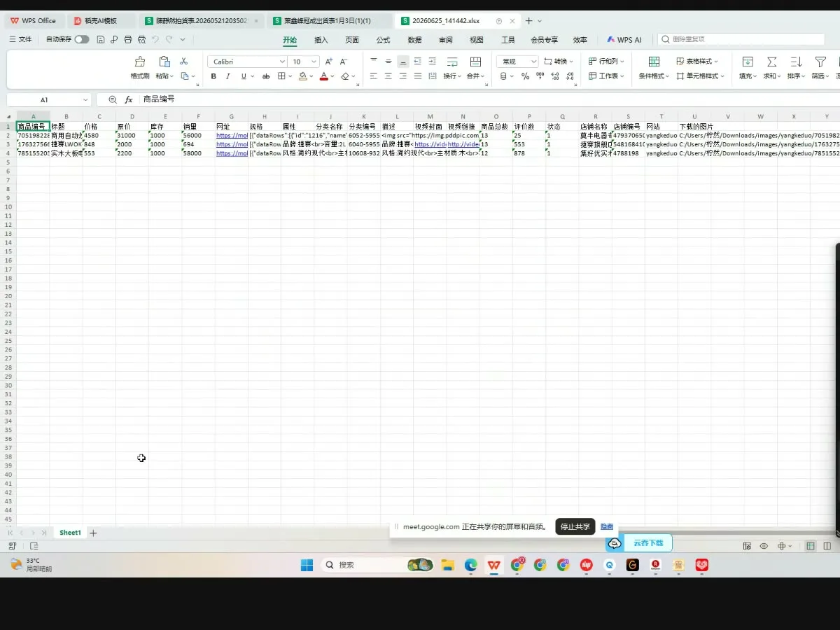
Task: Select the Sheet1 sheet tab
Action: click(x=70, y=533)
